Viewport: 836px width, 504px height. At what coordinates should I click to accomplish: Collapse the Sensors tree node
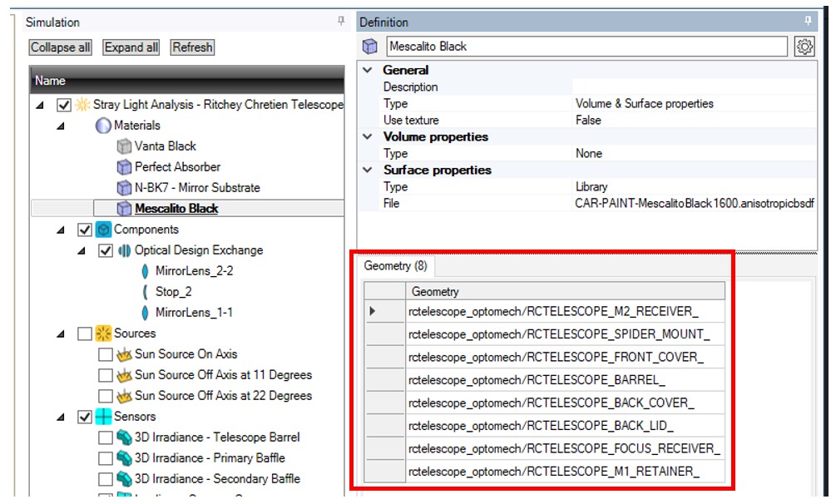tap(61, 418)
